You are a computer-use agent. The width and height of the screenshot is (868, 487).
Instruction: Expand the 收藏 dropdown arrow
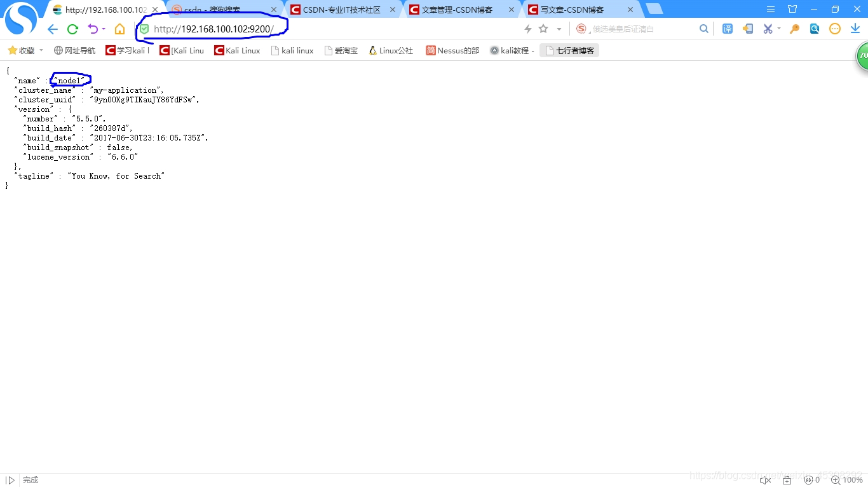click(41, 50)
